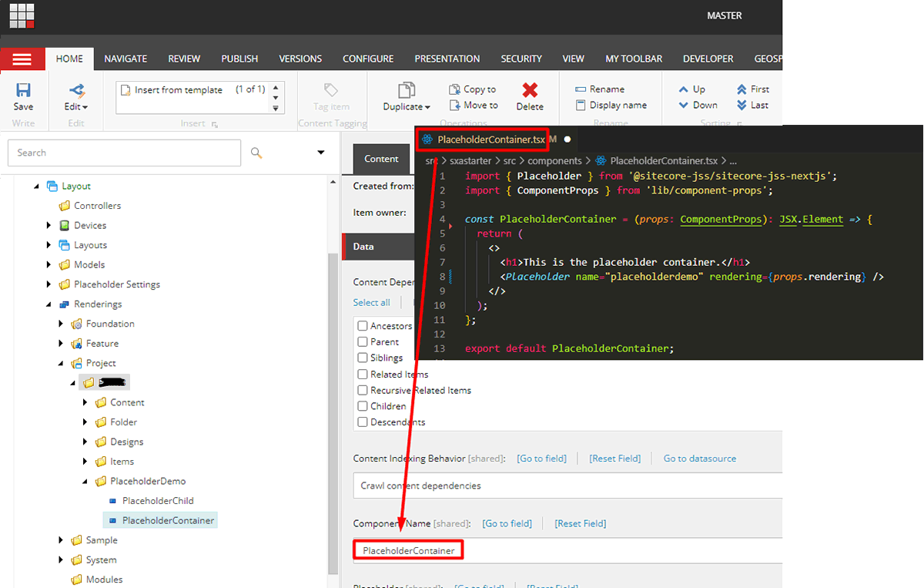Image resolution: width=924 pixels, height=588 pixels.
Task: Click the Go to datasource link
Action: (699, 458)
